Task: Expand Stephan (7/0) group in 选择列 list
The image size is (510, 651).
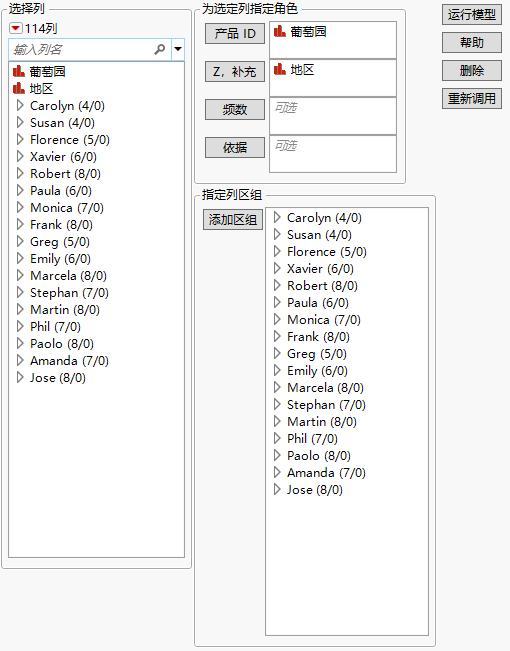Action: pos(20,293)
